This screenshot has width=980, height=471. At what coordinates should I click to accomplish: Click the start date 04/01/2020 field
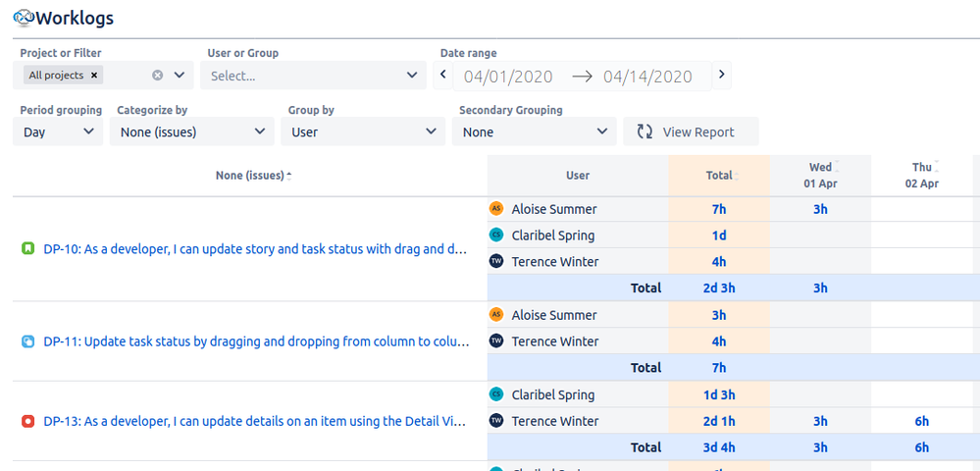(508, 77)
